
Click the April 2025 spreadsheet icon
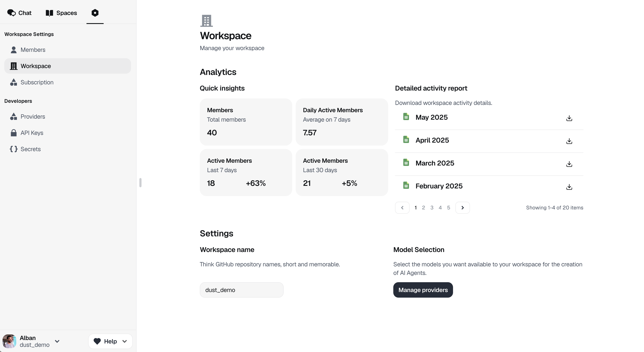tap(406, 140)
